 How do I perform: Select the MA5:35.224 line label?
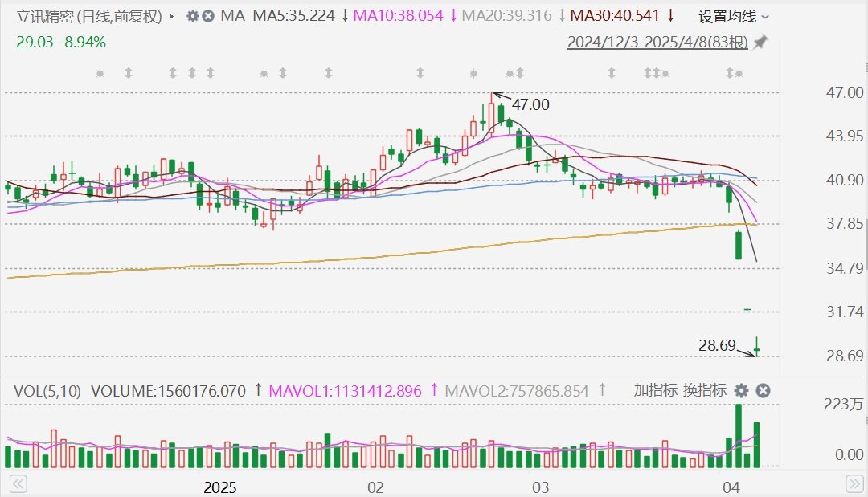point(294,16)
